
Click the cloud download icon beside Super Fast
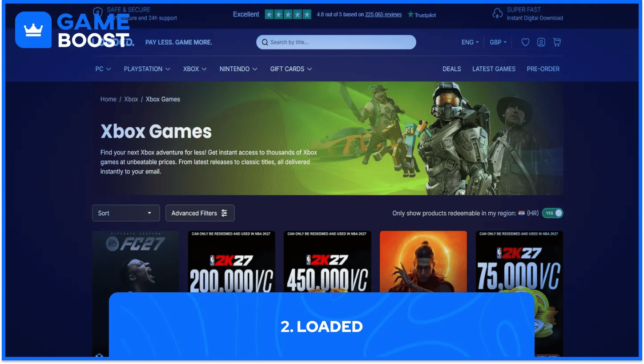pyautogui.click(x=497, y=13)
